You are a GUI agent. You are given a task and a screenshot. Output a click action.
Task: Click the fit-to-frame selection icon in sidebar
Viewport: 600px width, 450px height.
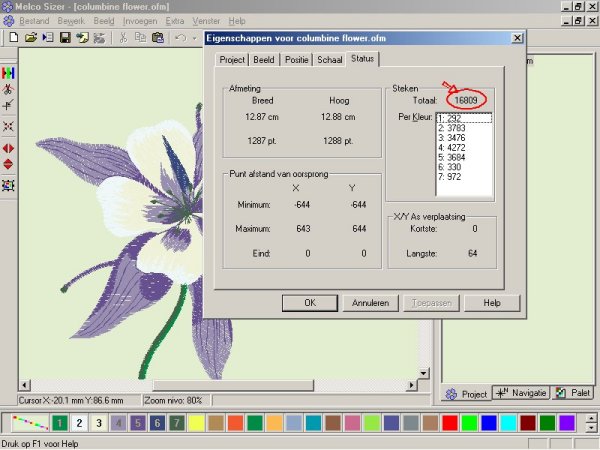(8, 186)
